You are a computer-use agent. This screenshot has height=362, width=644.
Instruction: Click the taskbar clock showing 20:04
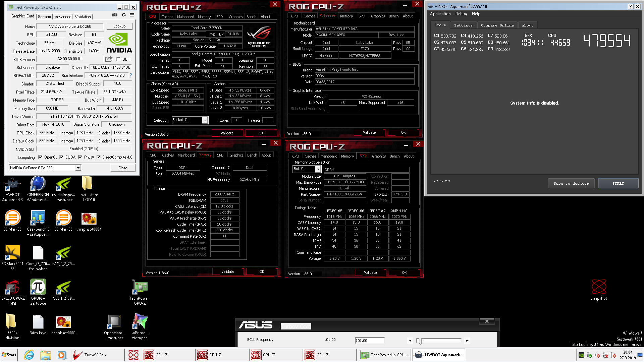coord(628,352)
